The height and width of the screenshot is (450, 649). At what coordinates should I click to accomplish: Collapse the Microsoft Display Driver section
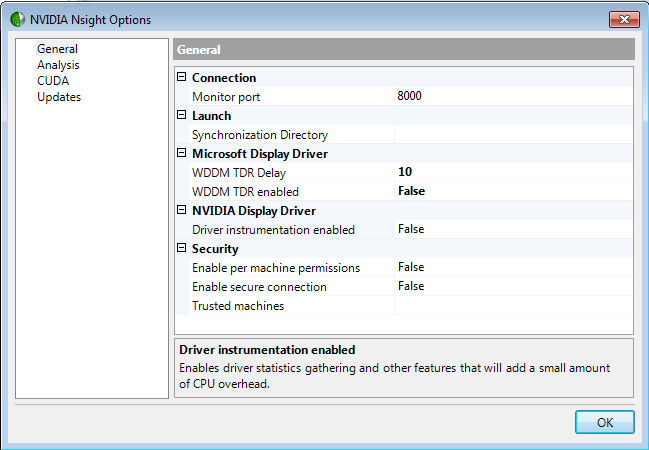pyautogui.click(x=182, y=154)
